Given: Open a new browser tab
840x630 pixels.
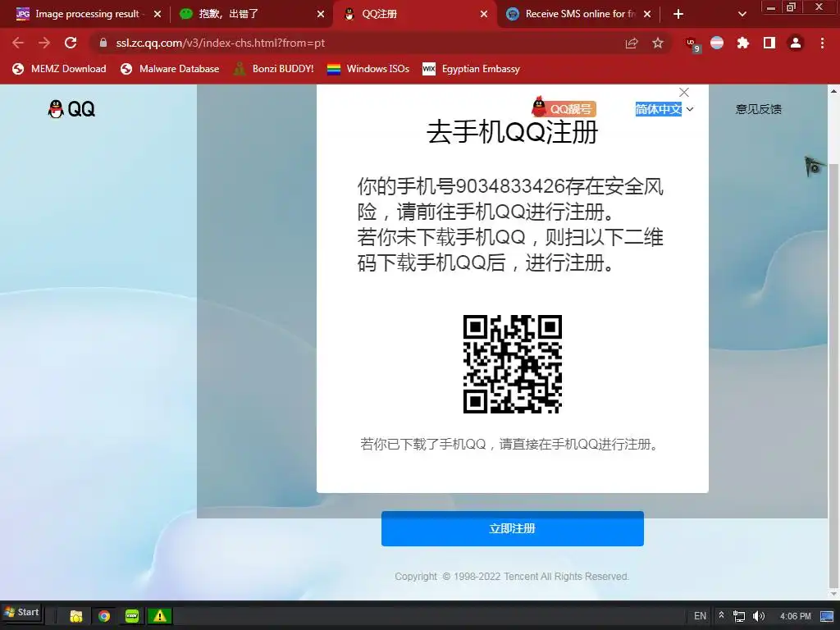Looking at the screenshot, I should coord(678,15).
